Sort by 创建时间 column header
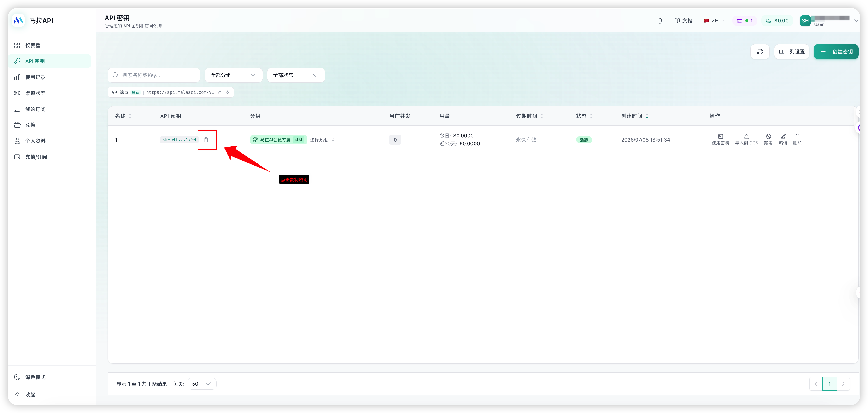868x413 pixels. (635, 116)
